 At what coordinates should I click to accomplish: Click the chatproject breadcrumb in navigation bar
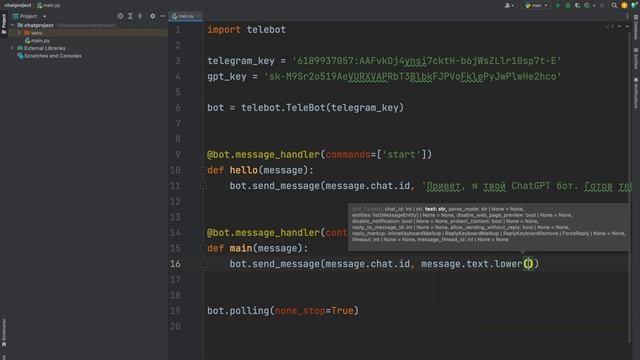pyautogui.click(x=18, y=5)
